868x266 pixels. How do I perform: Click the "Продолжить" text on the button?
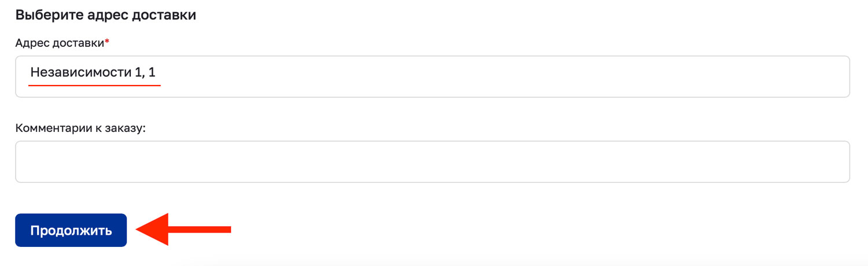click(71, 230)
